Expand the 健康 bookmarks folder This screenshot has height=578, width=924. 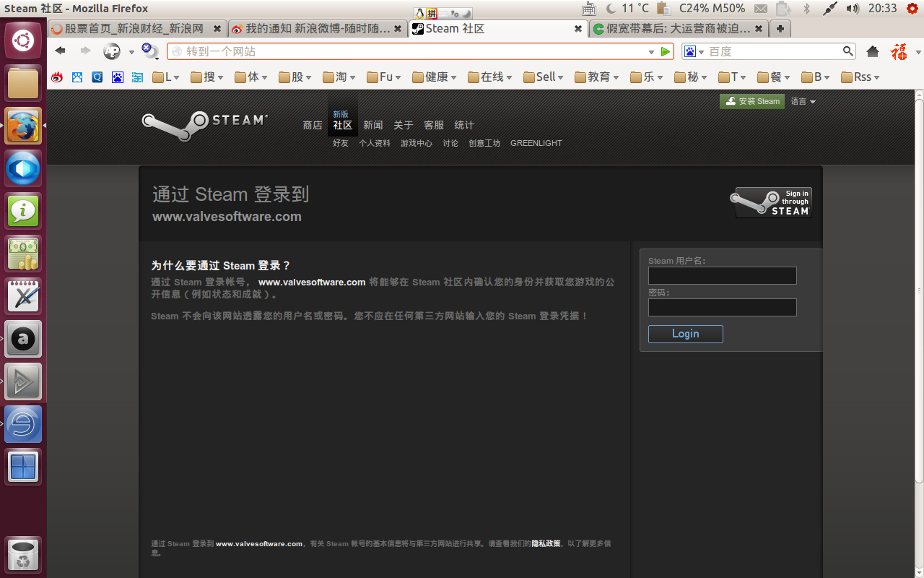[435, 77]
